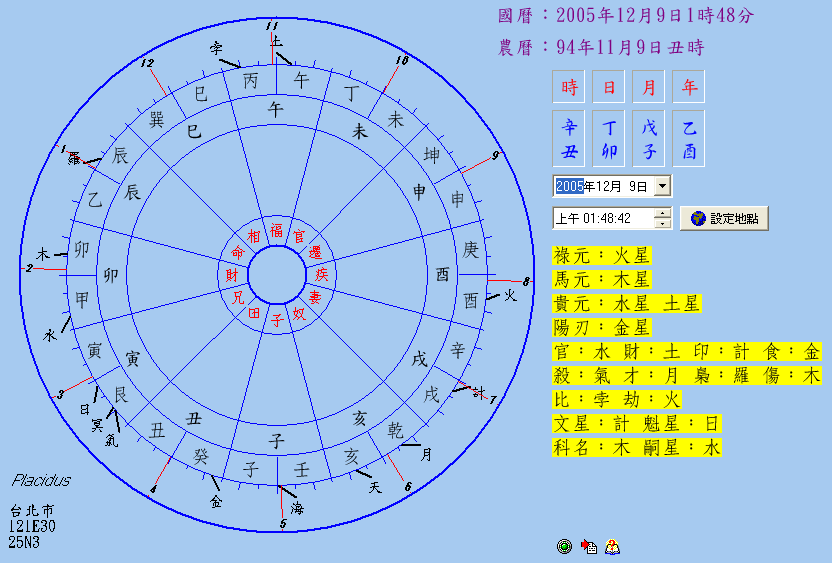Image resolution: width=832 pixels, height=563 pixels.
Task: Click the 比:孛 劫:火 highlighted line
Action: (617, 399)
